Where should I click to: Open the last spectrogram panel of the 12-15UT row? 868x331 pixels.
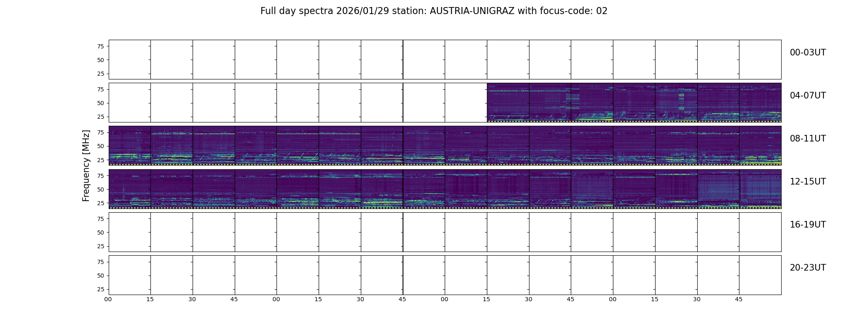click(x=760, y=189)
